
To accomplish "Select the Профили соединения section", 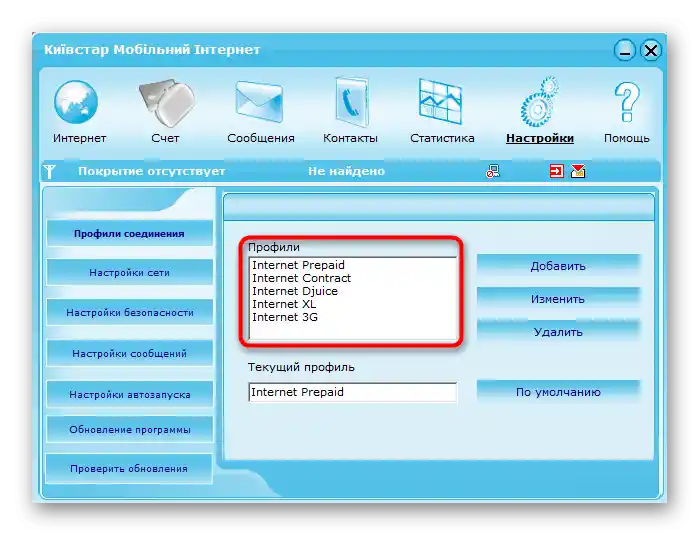I will click(129, 233).
